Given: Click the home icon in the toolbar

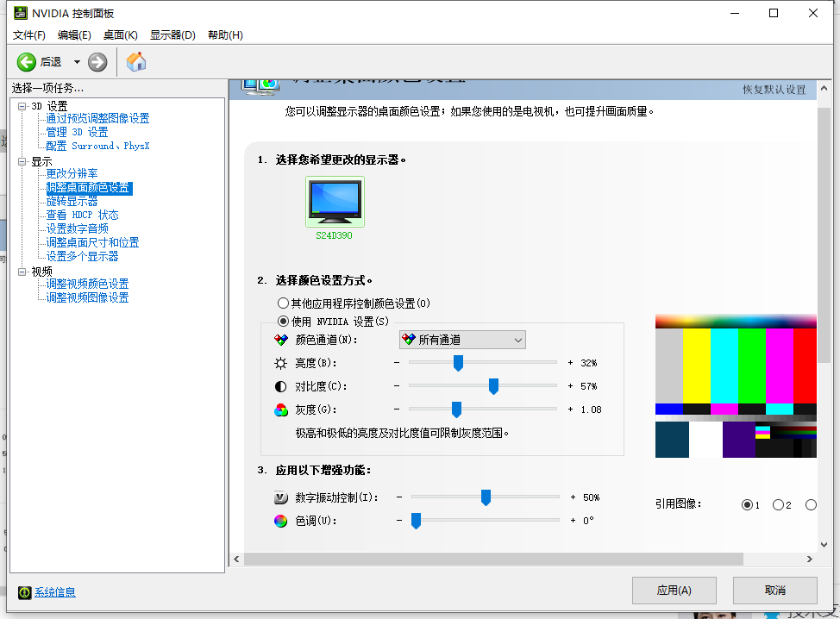Looking at the screenshot, I should click(x=135, y=62).
